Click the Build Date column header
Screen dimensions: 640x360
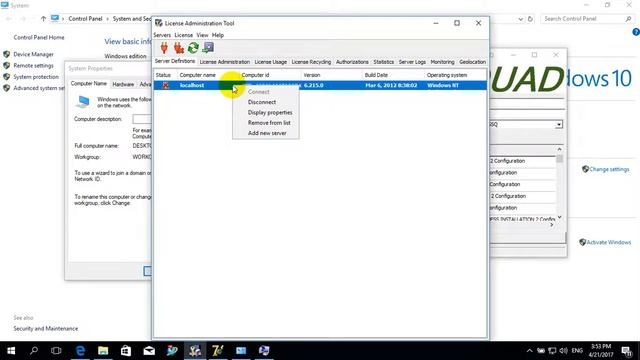coord(393,75)
